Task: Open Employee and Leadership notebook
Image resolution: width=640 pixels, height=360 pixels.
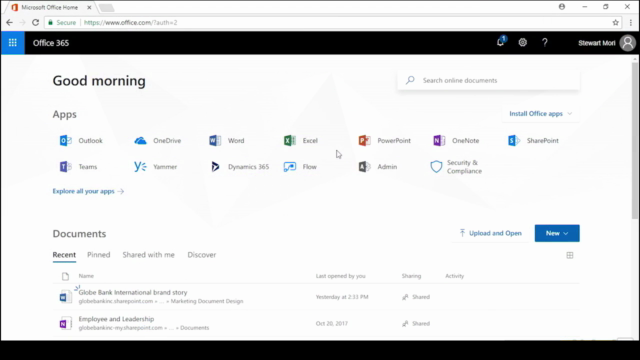Action: 116,319
